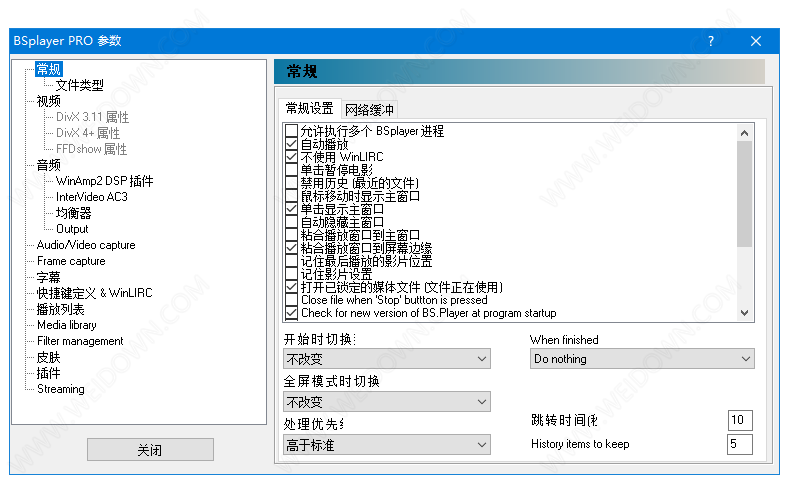Open the 全屏模式时切换 dropdown
The width and height of the screenshot is (790, 500).
click(386, 402)
